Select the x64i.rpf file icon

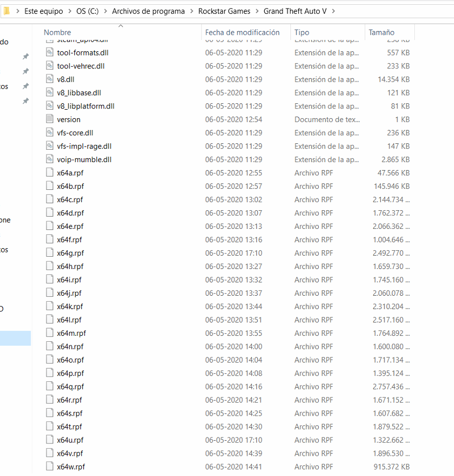point(50,279)
